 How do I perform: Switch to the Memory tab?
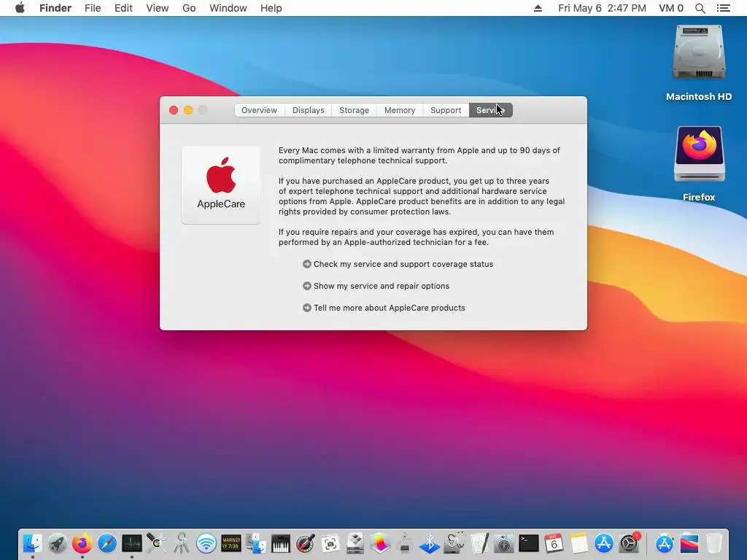(400, 110)
